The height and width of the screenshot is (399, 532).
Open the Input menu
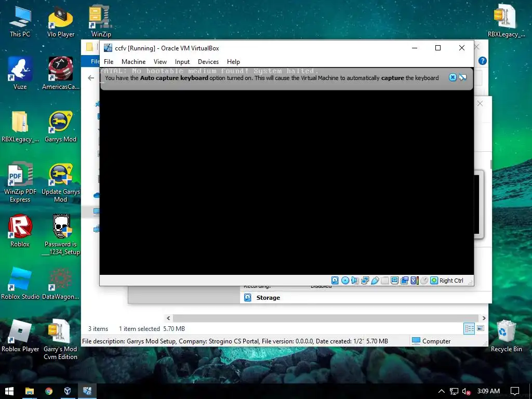point(182,62)
